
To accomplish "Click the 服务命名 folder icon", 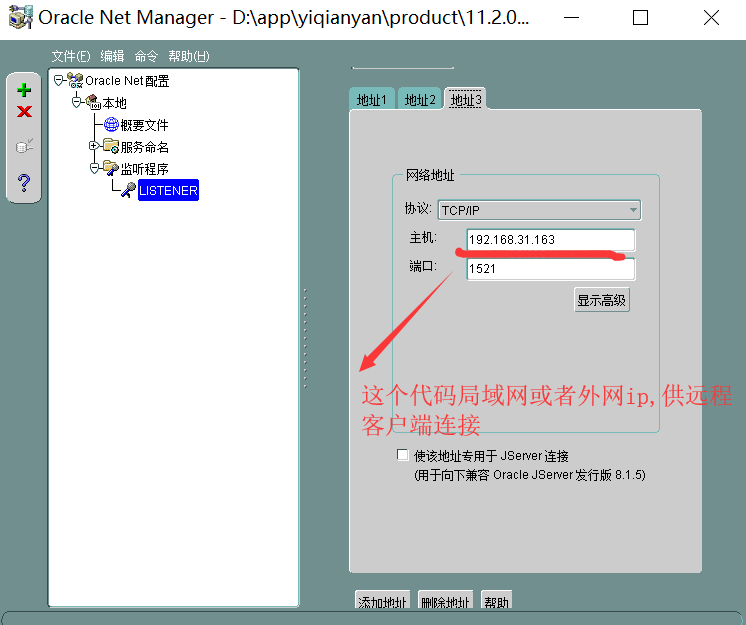I will (x=111, y=146).
